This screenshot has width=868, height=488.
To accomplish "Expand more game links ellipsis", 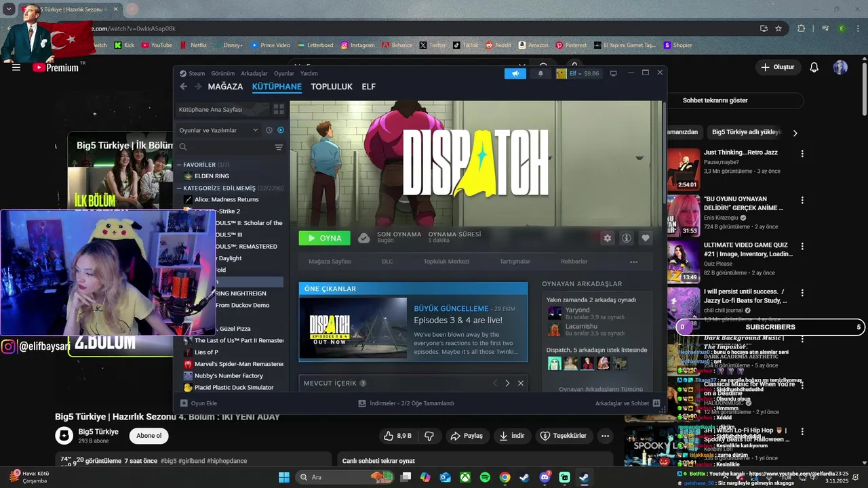I will click(x=633, y=262).
